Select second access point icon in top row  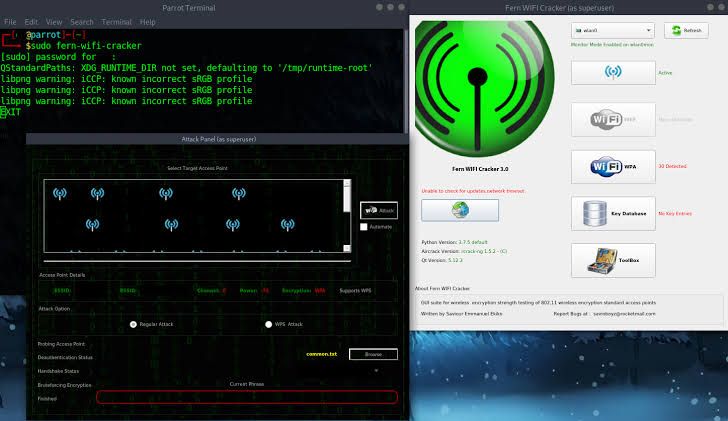point(97,194)
